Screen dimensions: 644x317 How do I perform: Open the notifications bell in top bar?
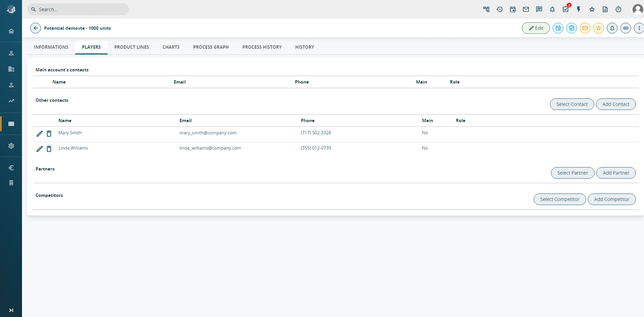pos(552,9)
